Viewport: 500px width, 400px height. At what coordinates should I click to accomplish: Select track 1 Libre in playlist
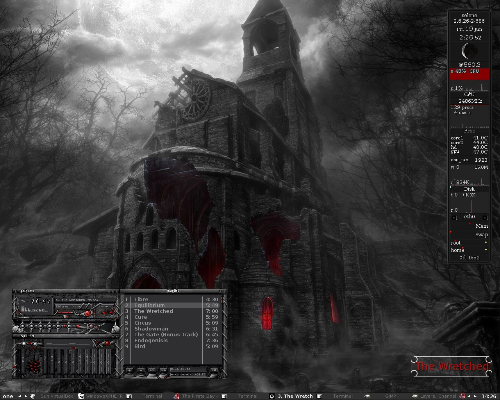coord(173,299)
